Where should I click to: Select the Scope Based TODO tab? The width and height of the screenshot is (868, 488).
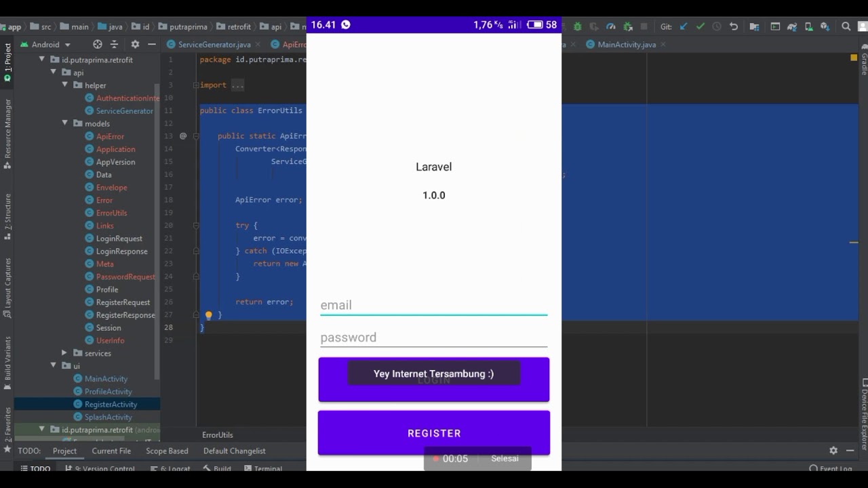point(167,451)
